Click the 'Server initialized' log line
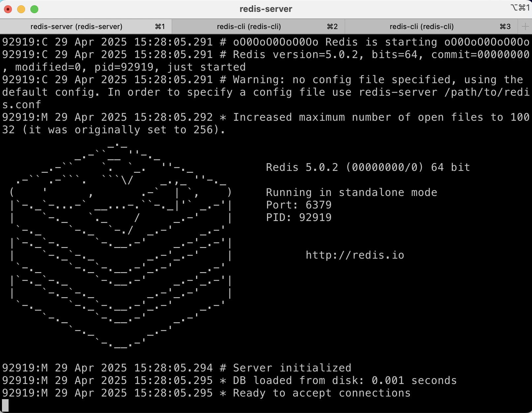The height and width of the screenshot is (413, 532). click(x=177, y=368)
